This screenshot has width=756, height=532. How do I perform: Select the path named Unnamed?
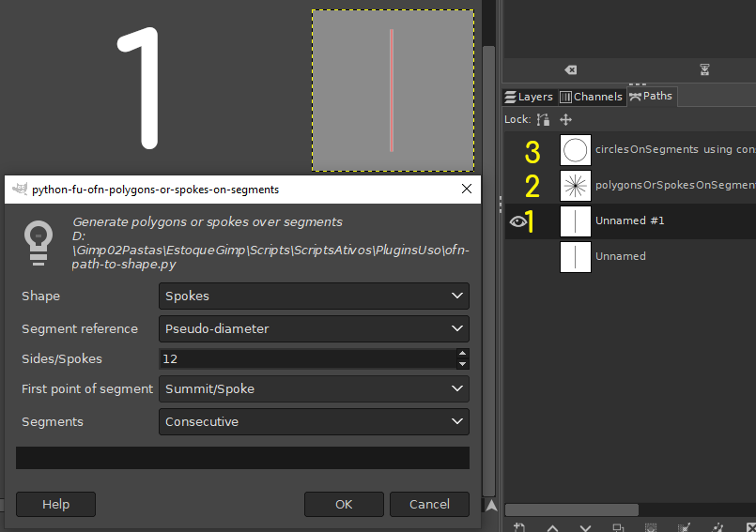point(621,256)
